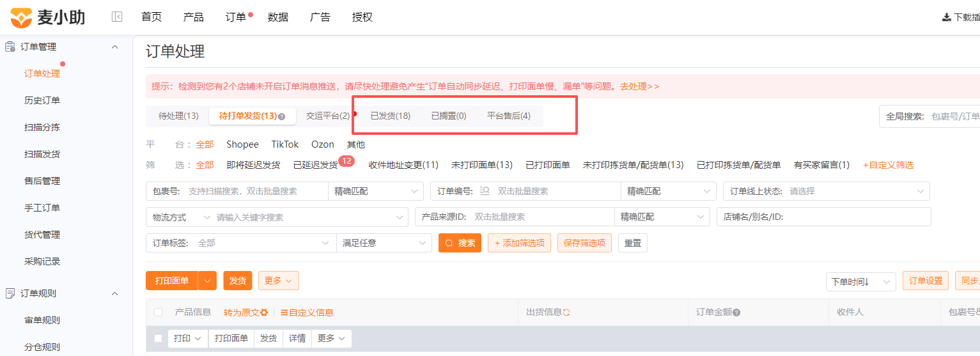Open the 首页 top menu
980x356 pixels.
pyautogui.click(x=152, y=17)
